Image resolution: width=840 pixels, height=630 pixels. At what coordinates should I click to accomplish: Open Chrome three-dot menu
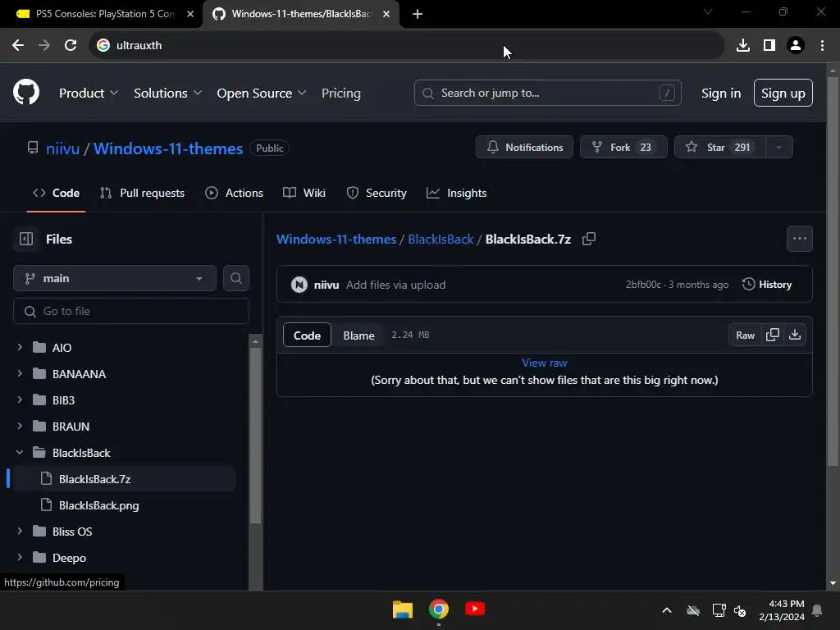(822, 46)
